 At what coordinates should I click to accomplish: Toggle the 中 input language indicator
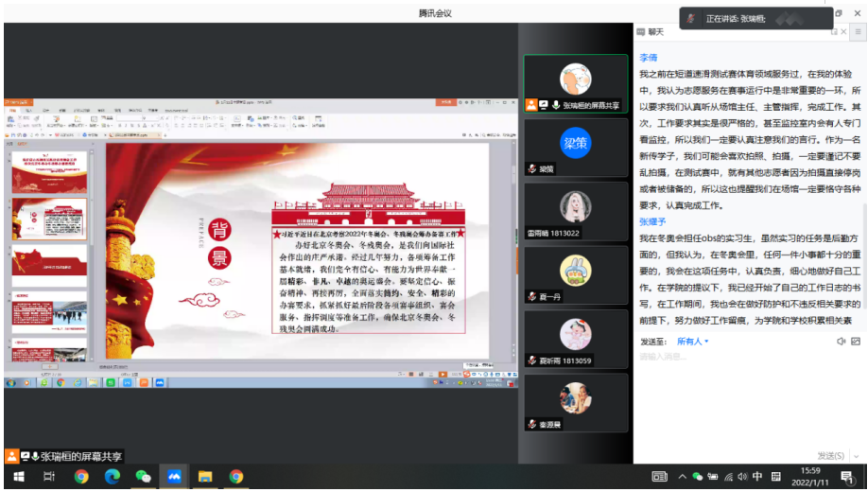pyautogui.click(x=757, y=476)
